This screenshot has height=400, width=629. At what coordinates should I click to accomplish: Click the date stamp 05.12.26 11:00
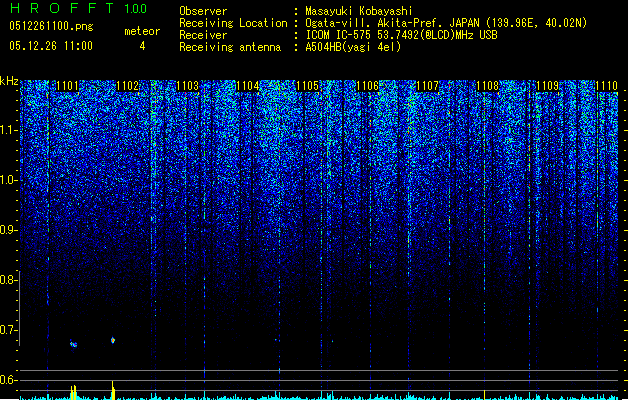click(51, 46)
